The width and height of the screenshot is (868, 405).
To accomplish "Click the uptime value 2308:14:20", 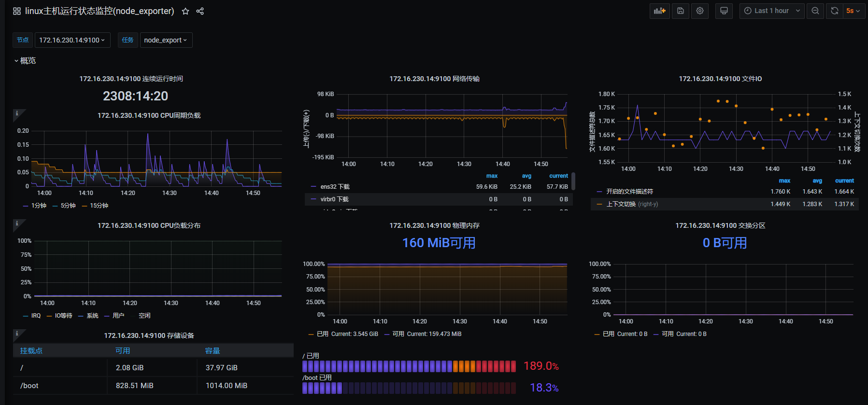I will [135, 96].
